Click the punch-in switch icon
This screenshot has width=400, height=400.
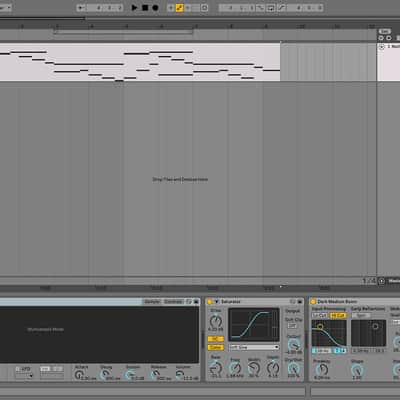[260, 7]
